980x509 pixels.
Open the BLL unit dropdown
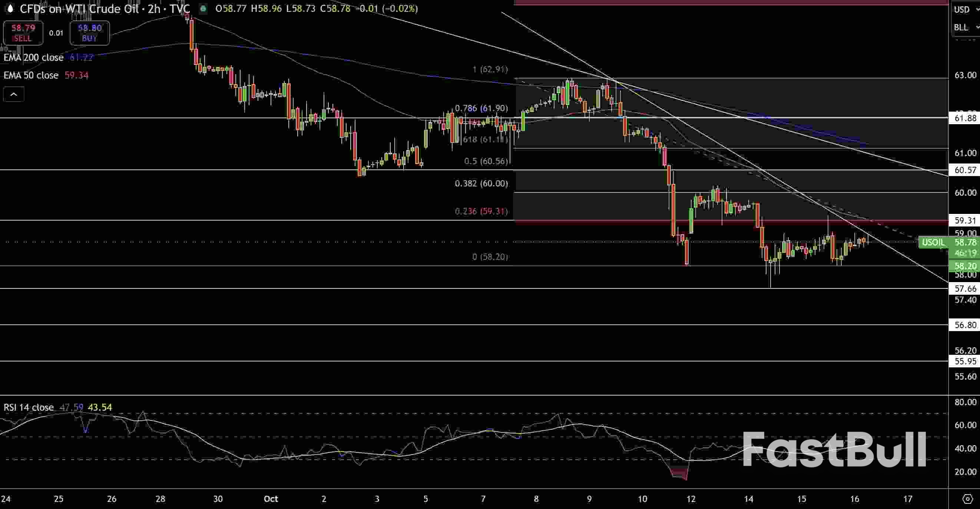point(965,27)
